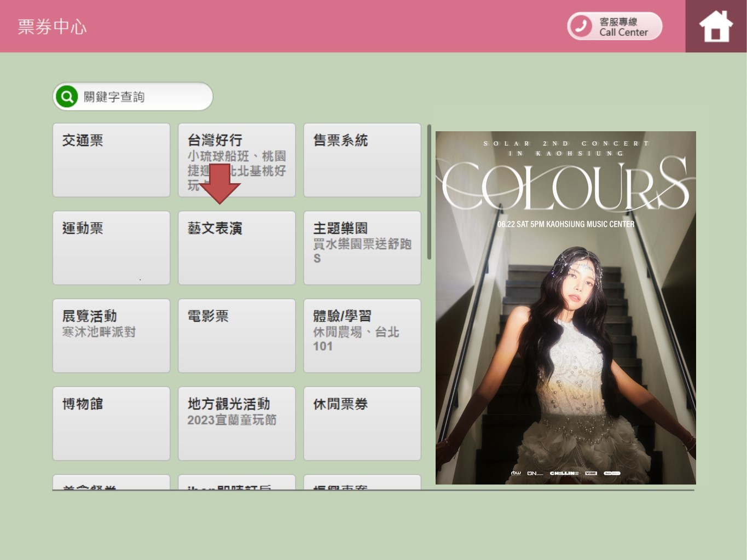Click the 關鍵字查詢 keyword search field
Image resolution: width=747 pixels, height=560 pixels.
[133, 97]
